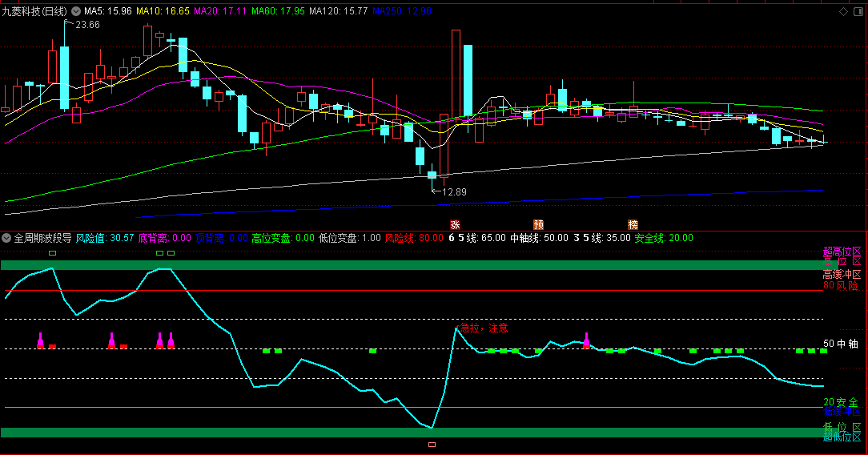
Task: Select the 九菱科技(日线) stock title
Action: [x=35, y=11]
